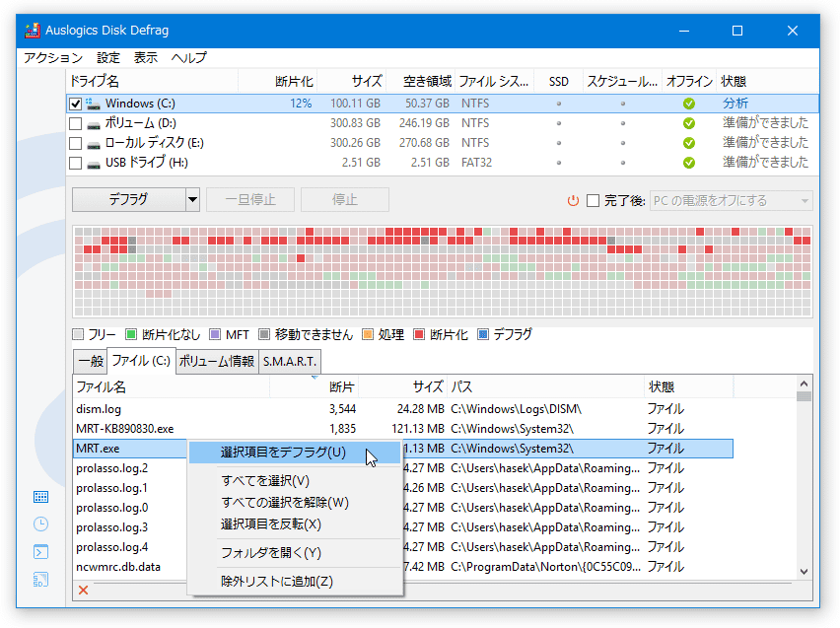Open the 表示 menu
This screenshot has height=628, width=840.
146,58
